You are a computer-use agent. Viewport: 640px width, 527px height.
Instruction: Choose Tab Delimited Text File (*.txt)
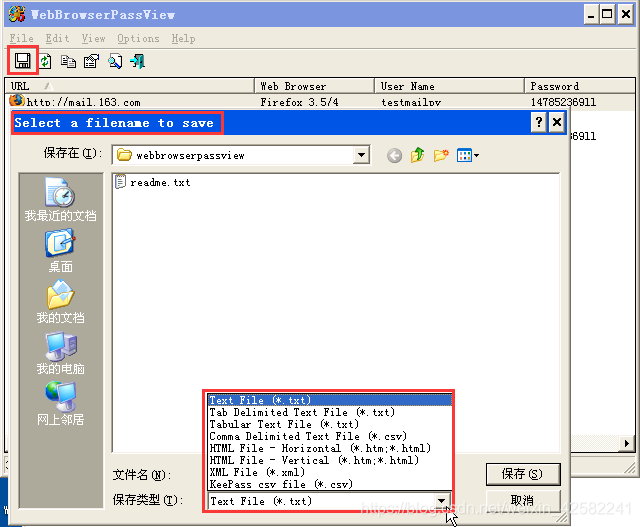point(330,412)
